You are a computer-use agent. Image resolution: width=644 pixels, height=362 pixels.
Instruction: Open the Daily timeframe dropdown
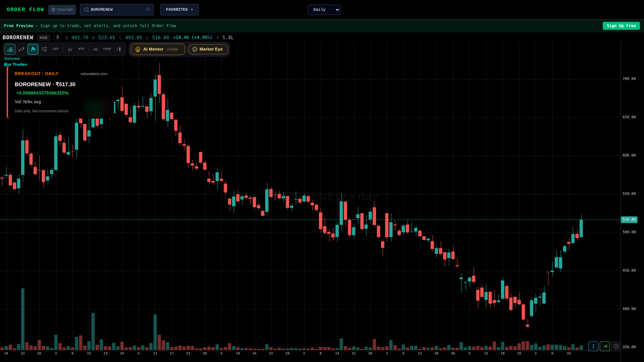(324, 9)
